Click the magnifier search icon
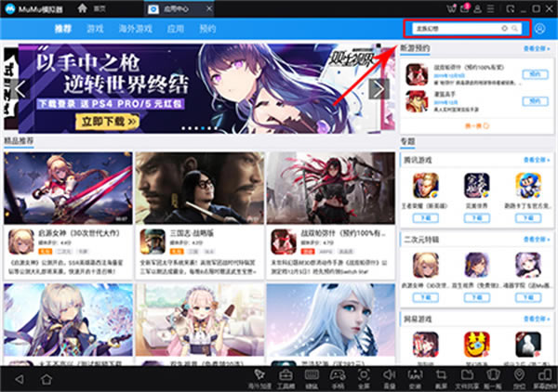The height and width of the screenshot is (392, 558). coord(515,29)
